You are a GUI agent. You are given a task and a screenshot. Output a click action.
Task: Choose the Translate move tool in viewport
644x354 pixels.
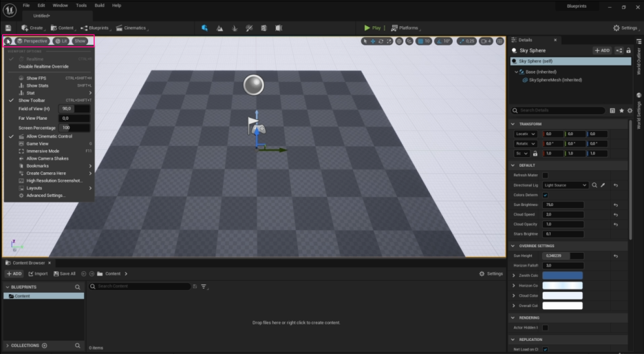pyautogui.click(x=373, y=41)
